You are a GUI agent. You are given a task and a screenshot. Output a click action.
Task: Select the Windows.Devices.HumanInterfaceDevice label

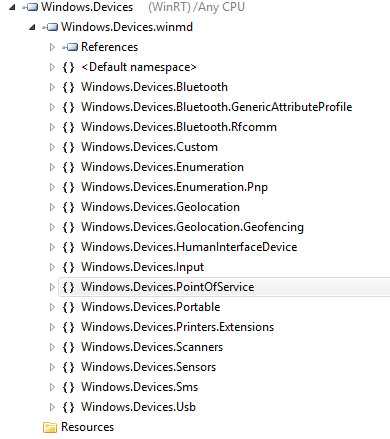coord(189,247)
